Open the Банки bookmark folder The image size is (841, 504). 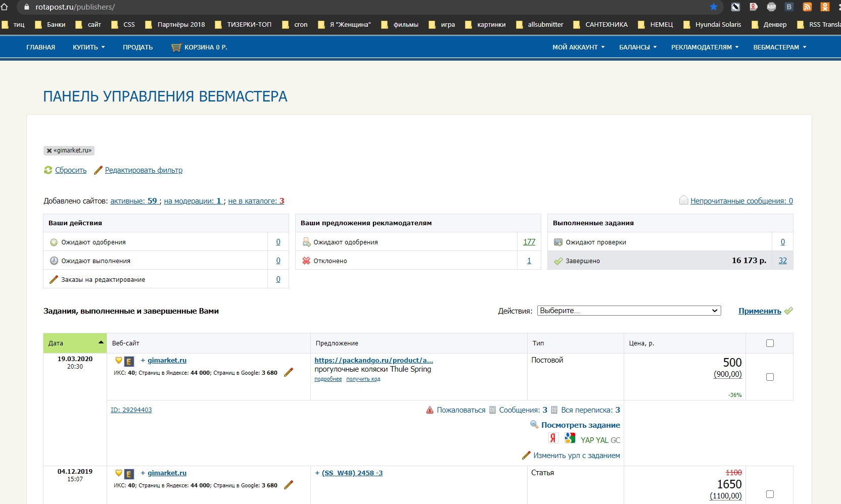tap(51, 24)
